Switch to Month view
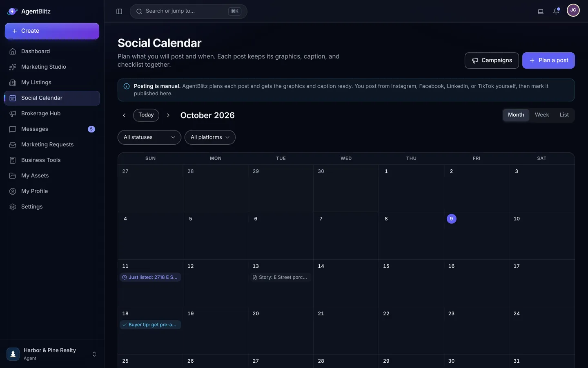 point(516,115)
